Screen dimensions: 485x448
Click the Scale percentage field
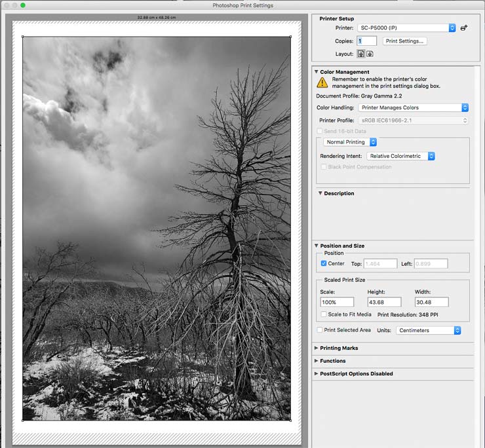pos(337,302)
